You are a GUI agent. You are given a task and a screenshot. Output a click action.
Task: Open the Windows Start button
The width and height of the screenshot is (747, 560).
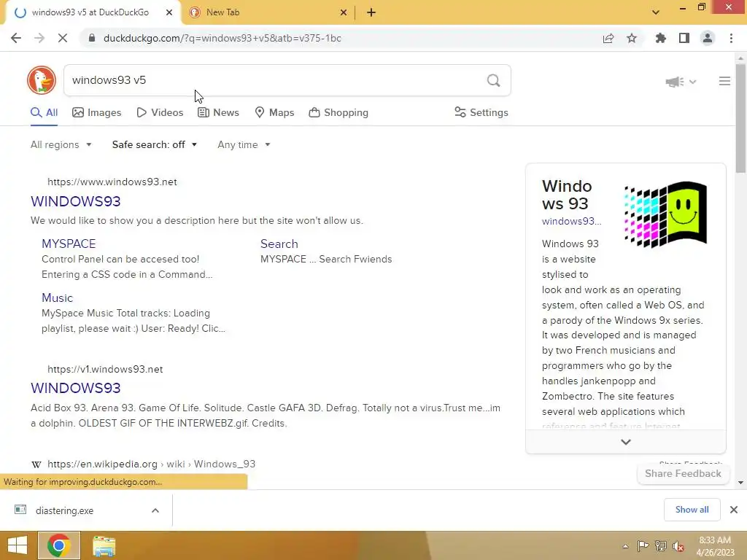point(18,545)
